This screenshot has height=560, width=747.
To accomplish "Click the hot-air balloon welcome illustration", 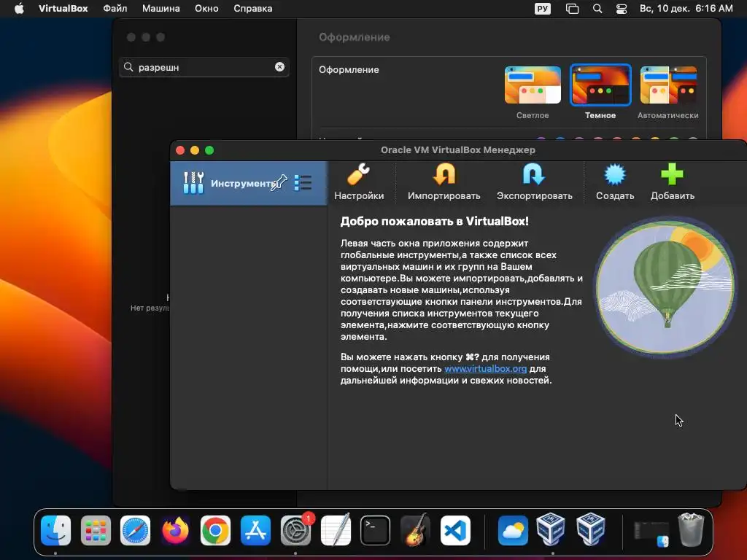I will click(x=665, y=287).
